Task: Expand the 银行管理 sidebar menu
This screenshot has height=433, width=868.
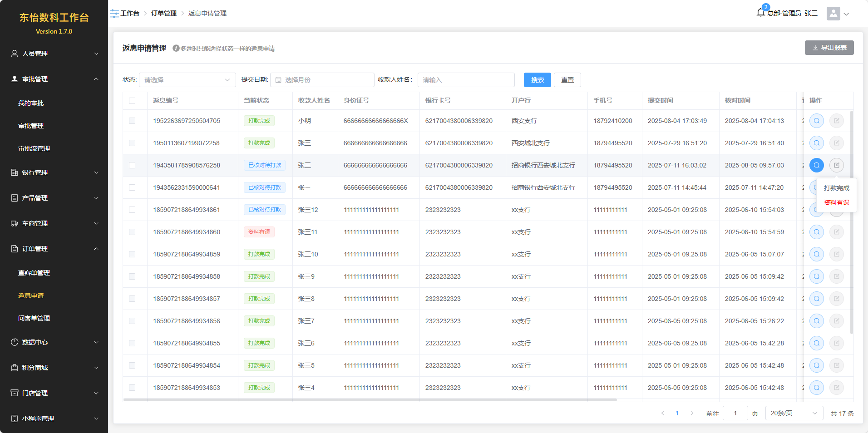Action: coord(54,172)
